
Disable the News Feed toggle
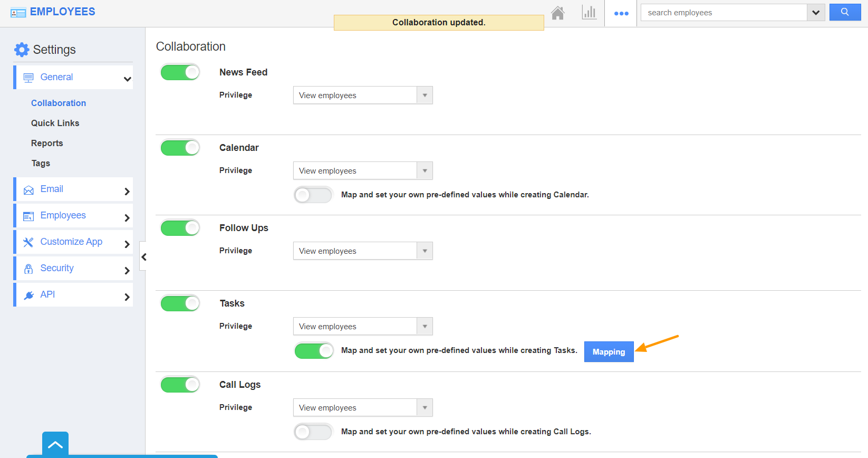[180, 72]
